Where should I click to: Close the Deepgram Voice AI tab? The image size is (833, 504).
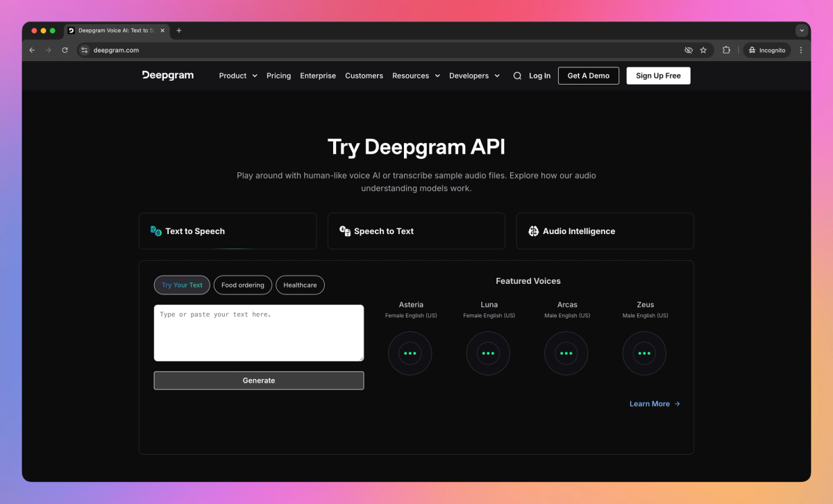point(162,31)
